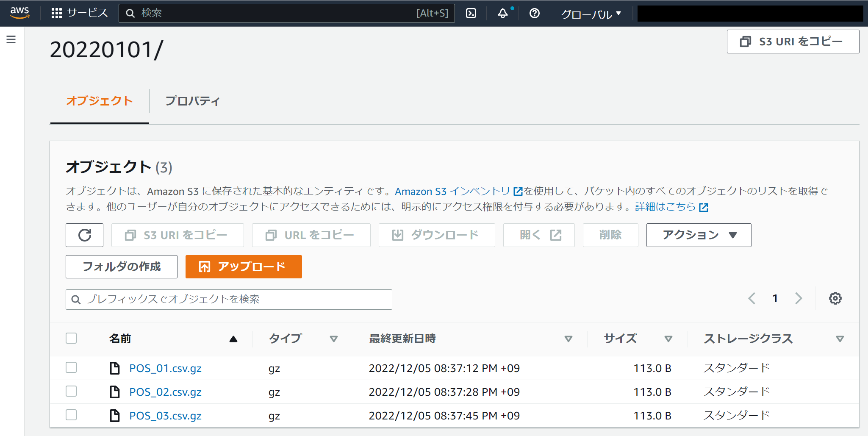Viewport: 868px width, 436px height.
Task: Click the page number 1 indicator
Action: click(775, 298)
